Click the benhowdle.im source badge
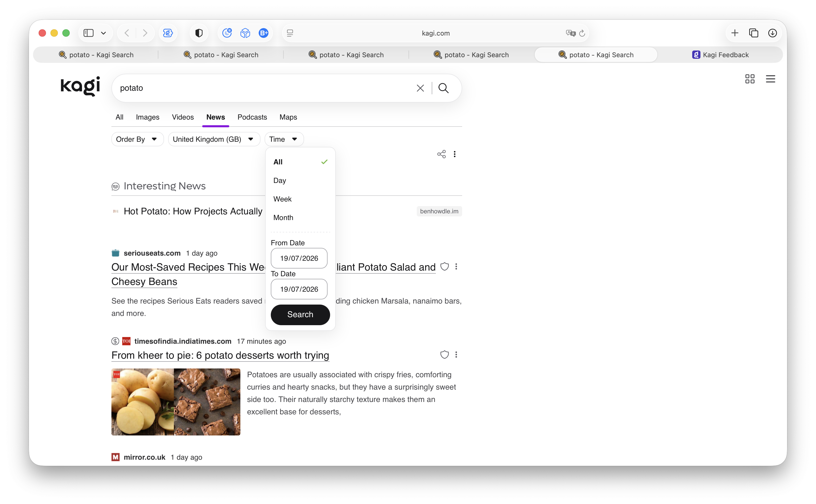816x504 pixels. point(439,211)
